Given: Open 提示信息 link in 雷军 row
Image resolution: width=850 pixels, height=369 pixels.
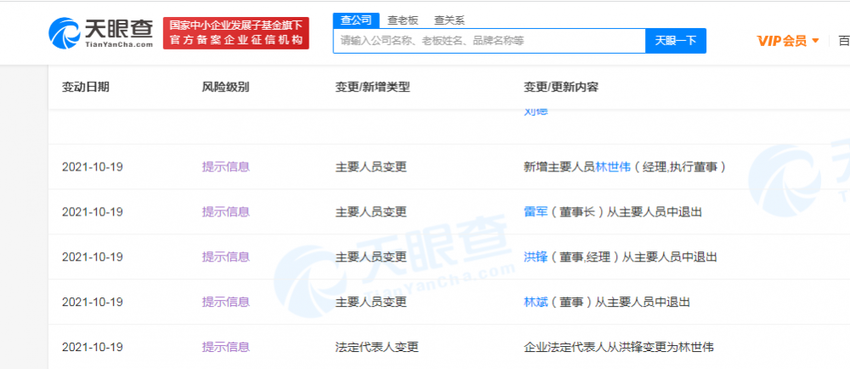Looking at the screenshot, I should pos(226,212).
